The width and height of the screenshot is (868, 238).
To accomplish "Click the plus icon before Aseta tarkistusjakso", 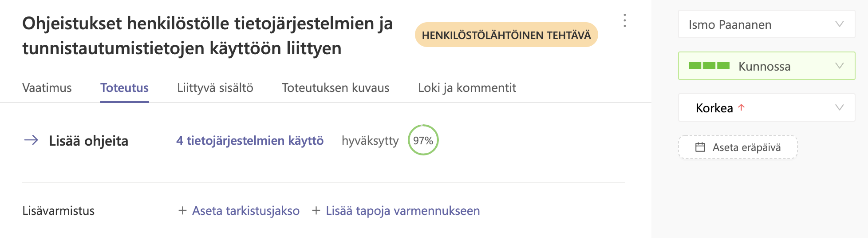I will point(182,210).
